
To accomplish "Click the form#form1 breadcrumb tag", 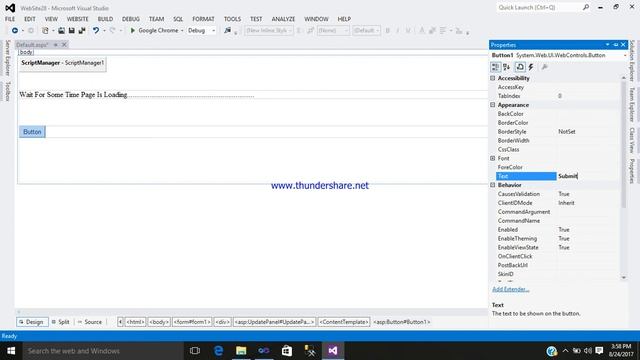I will point(192,322).
